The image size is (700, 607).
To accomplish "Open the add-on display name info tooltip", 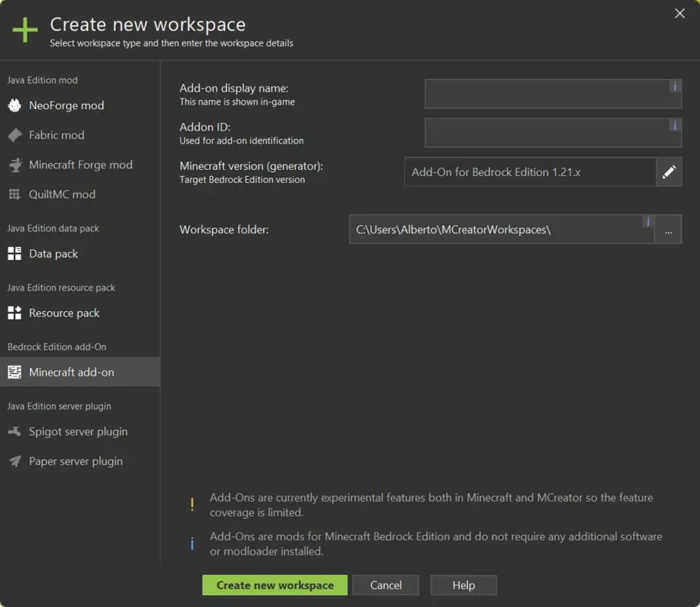I will pos(674,86).
